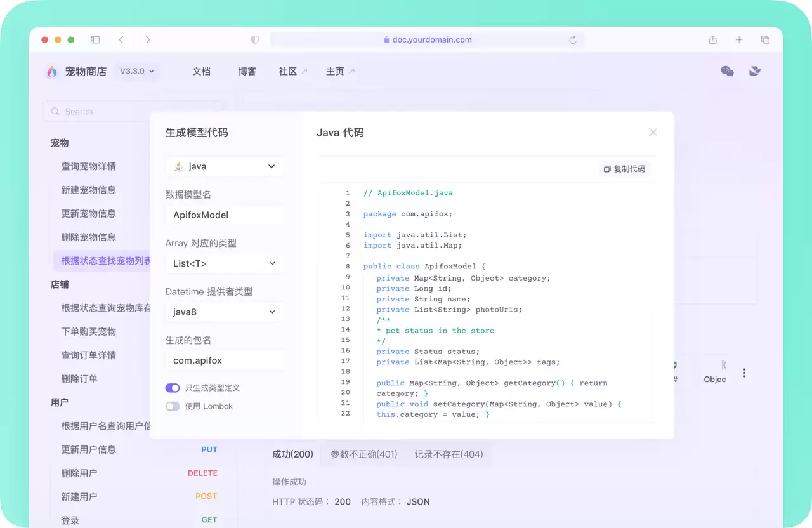Image resolution: width=812 pixels, height=528 pixels.
Task: Click the address bar doc.yourdomain.com
Action: (428, 39)
